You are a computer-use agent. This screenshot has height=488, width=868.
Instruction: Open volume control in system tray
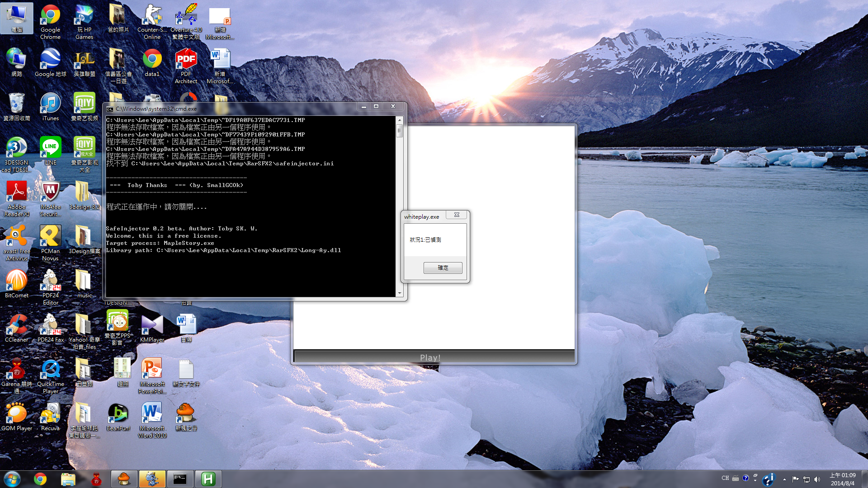[817, 479]
